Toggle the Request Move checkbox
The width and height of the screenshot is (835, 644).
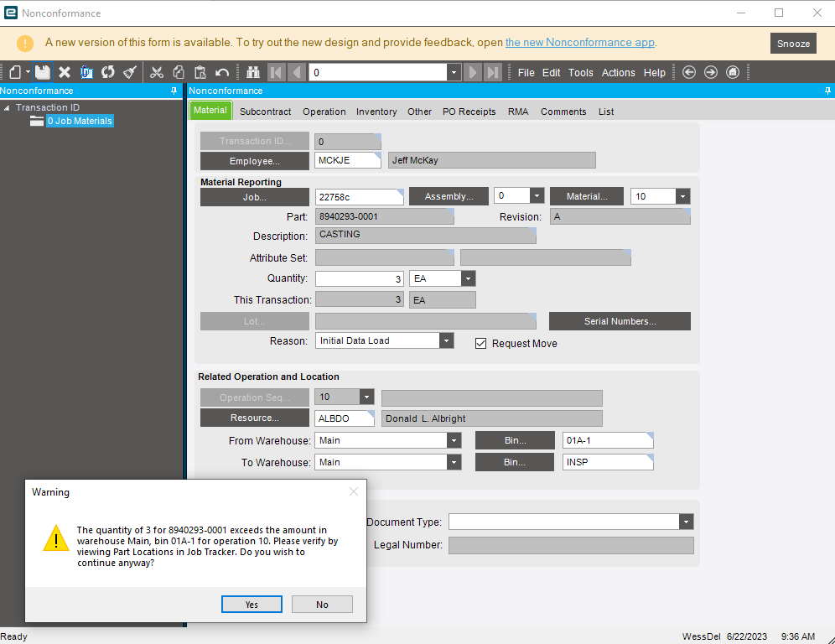coord(481,344)
